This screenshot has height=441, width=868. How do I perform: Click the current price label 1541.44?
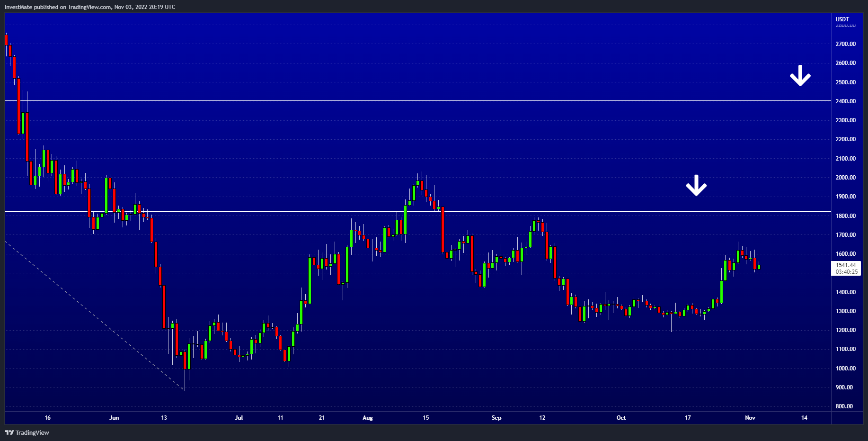tap(846, 265)
